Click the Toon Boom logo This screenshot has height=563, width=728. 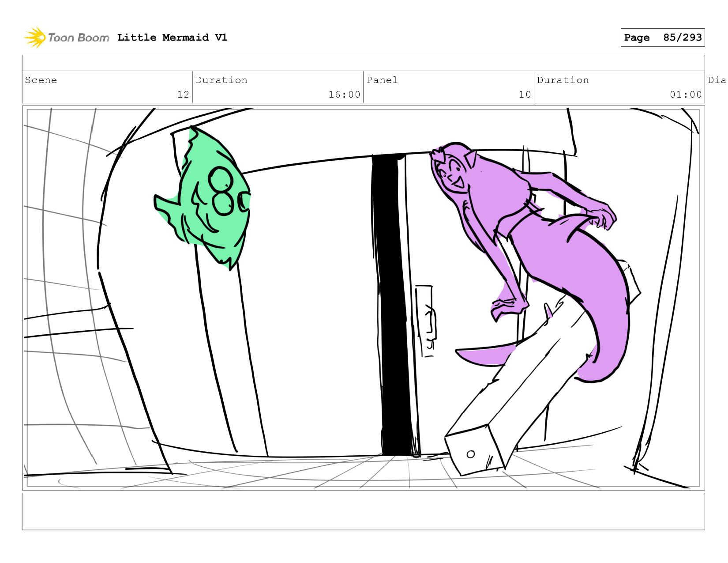click(x=66, y=38)
